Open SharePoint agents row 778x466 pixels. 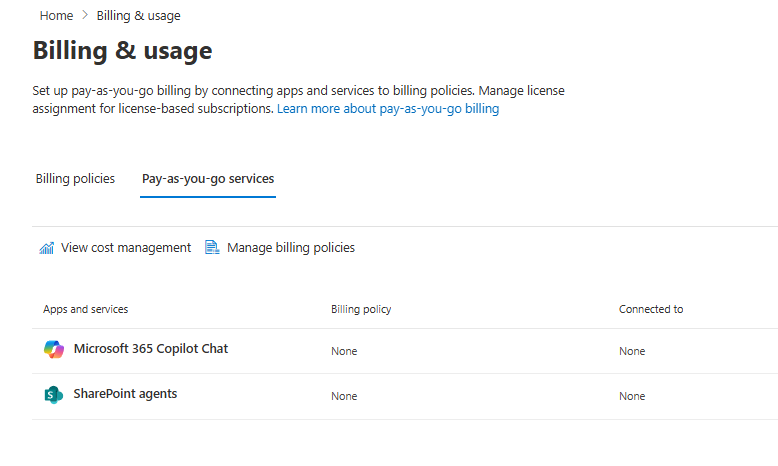point(405,397)
